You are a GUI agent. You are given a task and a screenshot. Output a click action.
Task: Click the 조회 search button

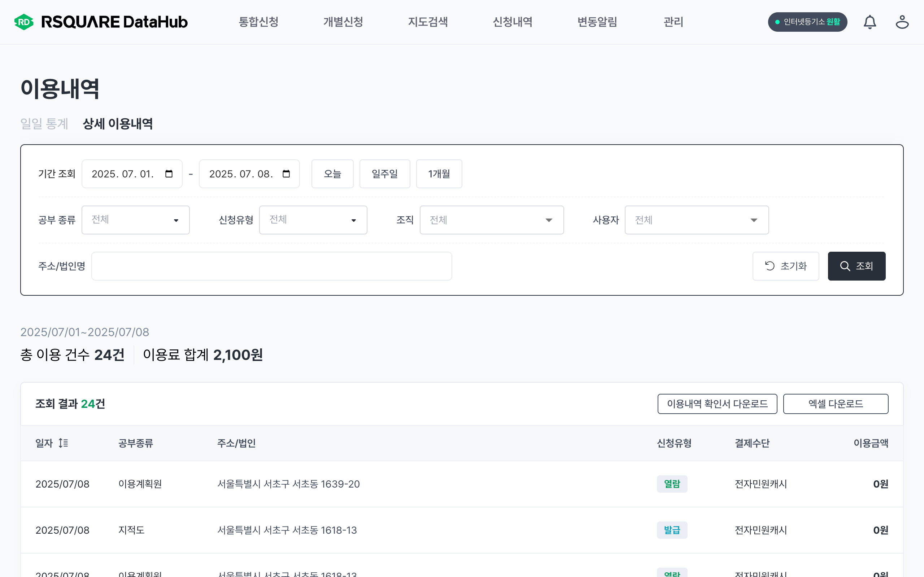(856, 266)
